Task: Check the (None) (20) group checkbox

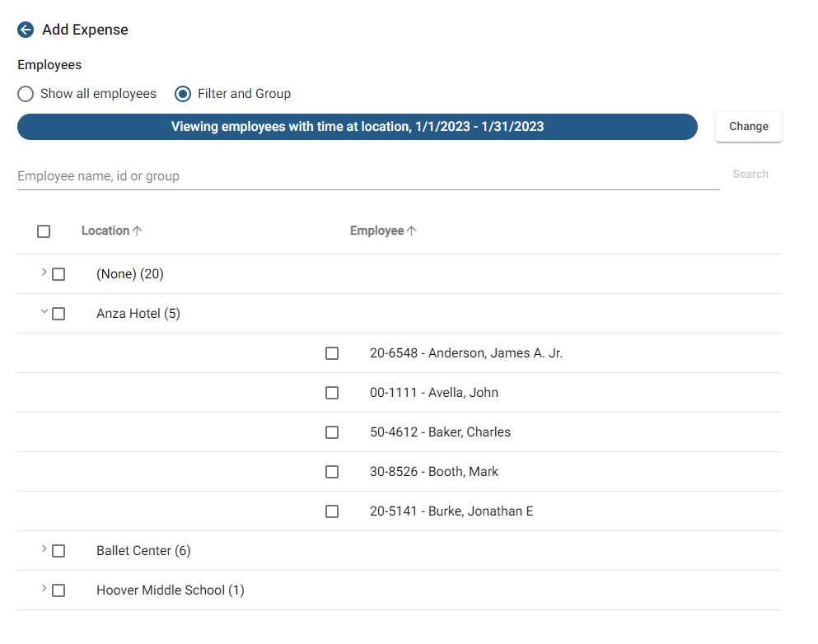Action: (x=58, y=274)
